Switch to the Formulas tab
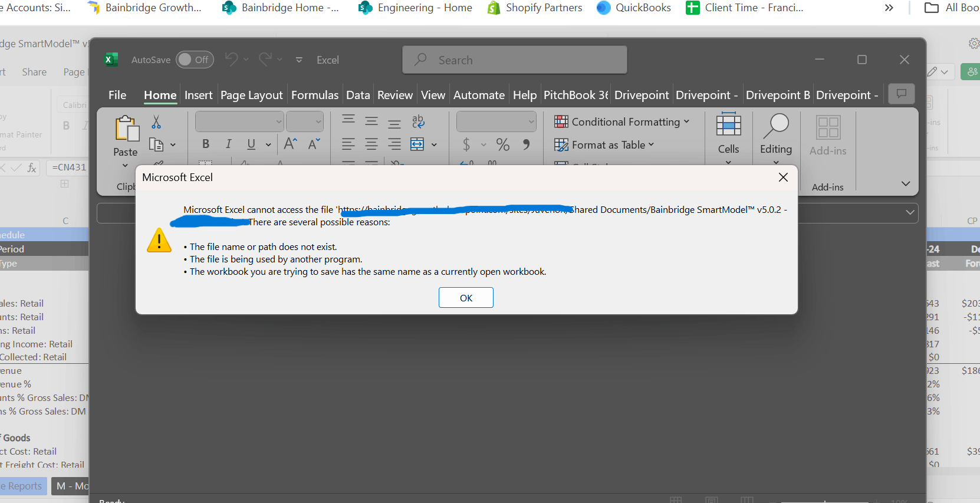980x503 pixels. 315,95
